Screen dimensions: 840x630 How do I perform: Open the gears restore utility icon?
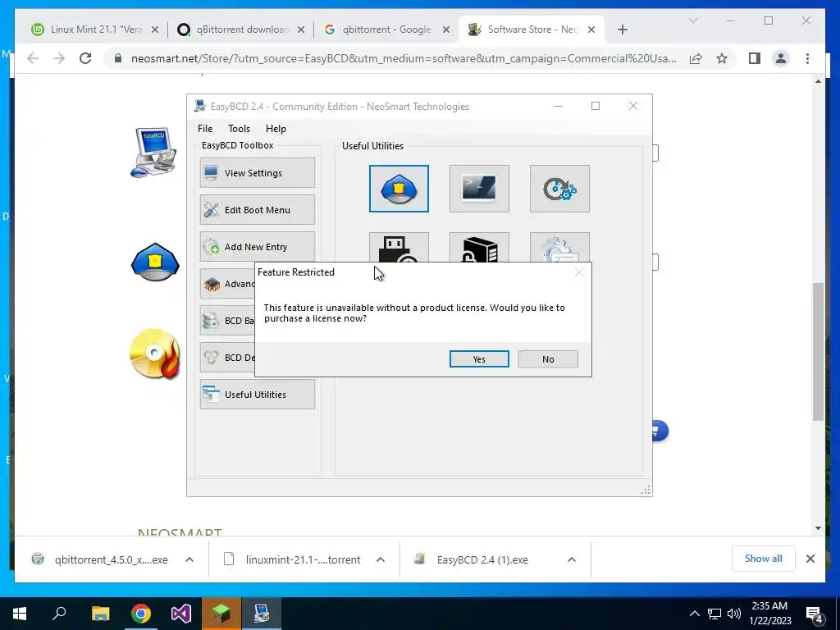point(559,189)
